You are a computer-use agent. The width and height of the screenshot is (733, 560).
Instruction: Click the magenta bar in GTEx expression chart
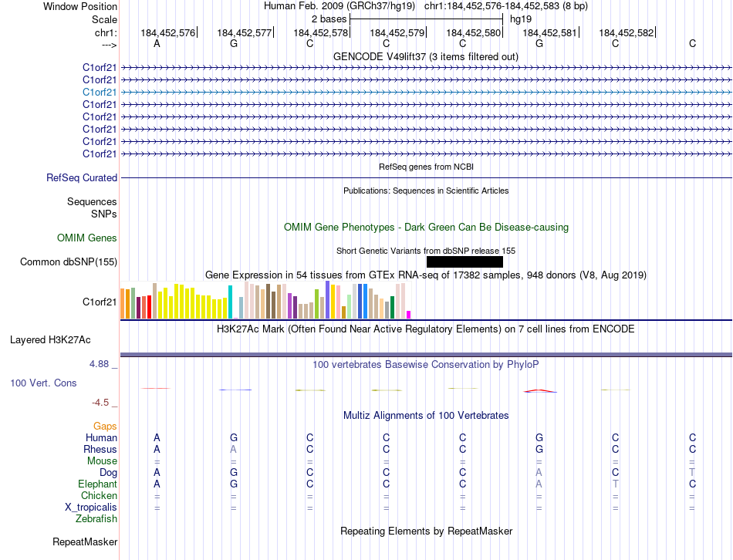coord(409,315)
